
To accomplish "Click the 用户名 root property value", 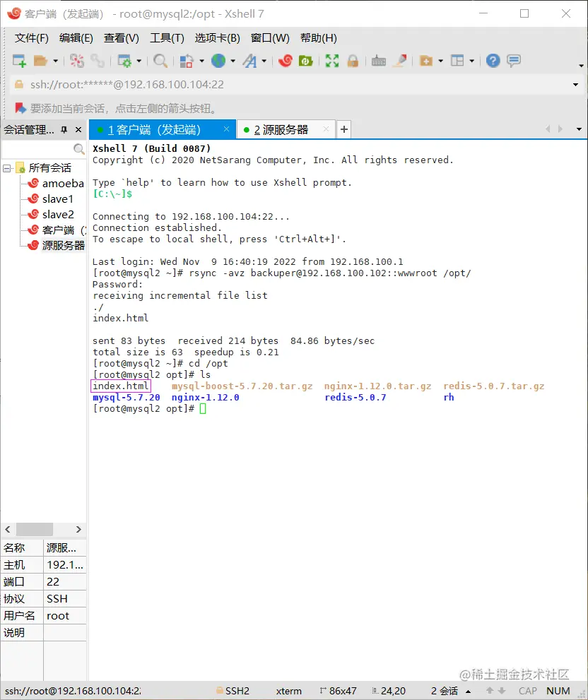I will pos(65,616).
